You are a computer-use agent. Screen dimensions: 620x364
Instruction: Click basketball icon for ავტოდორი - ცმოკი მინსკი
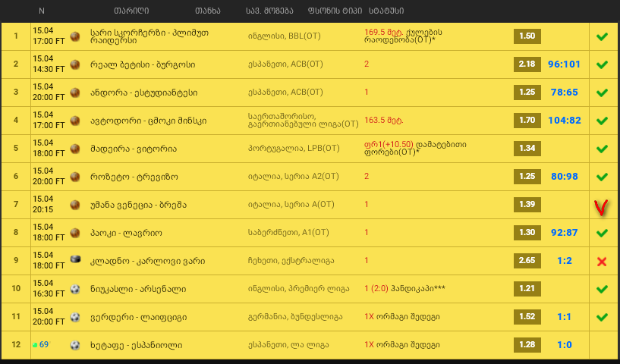coord(74,121)
